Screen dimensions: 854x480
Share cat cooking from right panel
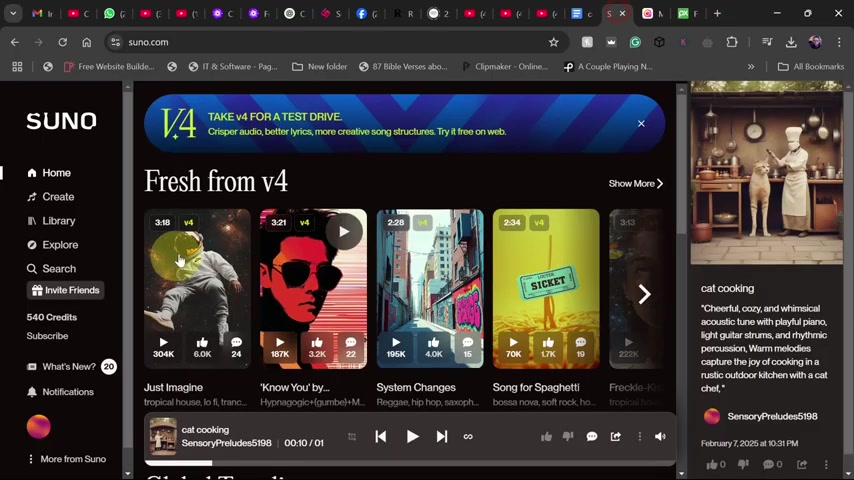coord(802,464)
